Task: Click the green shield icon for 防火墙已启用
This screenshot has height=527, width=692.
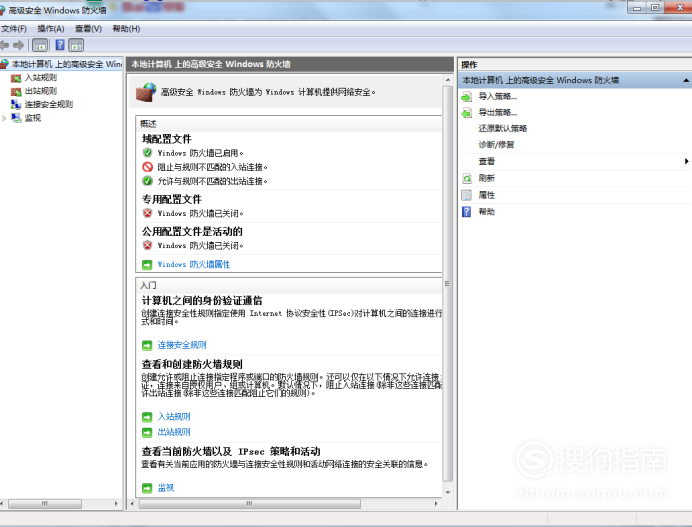Action: [147, 153]
